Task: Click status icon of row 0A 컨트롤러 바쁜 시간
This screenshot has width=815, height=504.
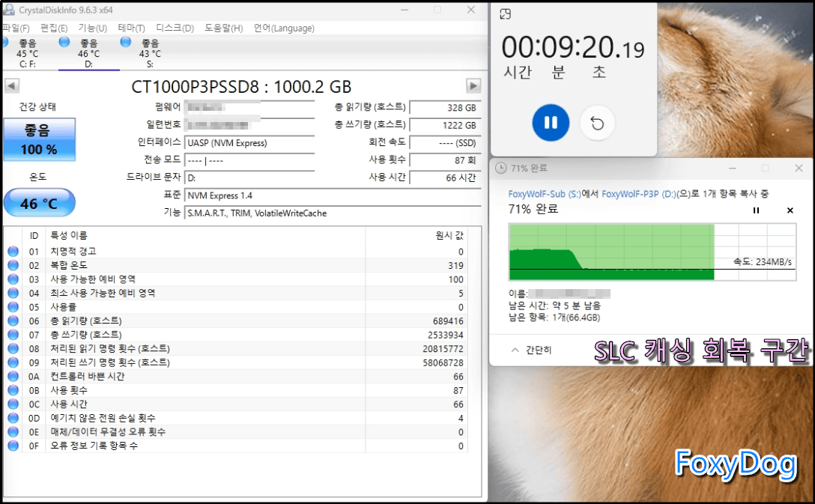Action: [x=13, y=376]
